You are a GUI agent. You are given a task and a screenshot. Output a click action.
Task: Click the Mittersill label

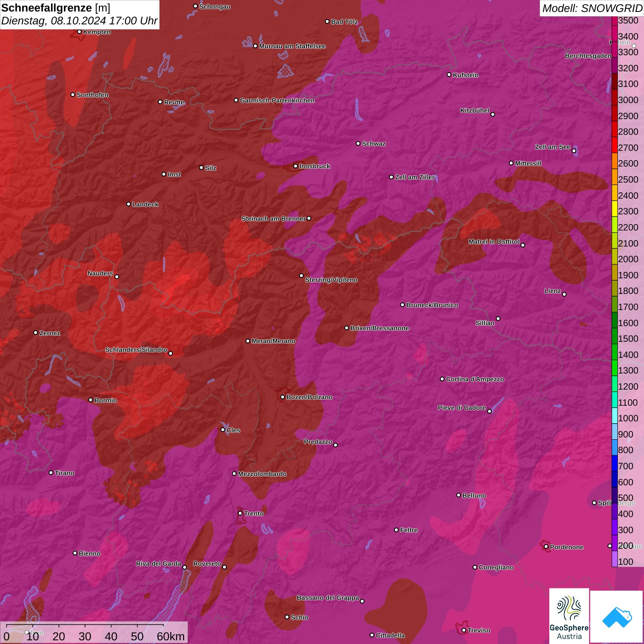[528, 163]
